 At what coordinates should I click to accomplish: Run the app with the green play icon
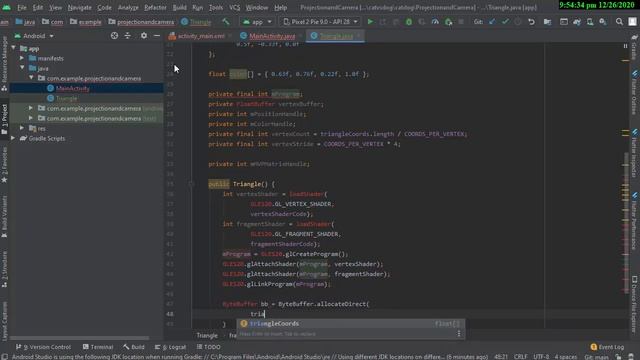click(x=370, y=22)
